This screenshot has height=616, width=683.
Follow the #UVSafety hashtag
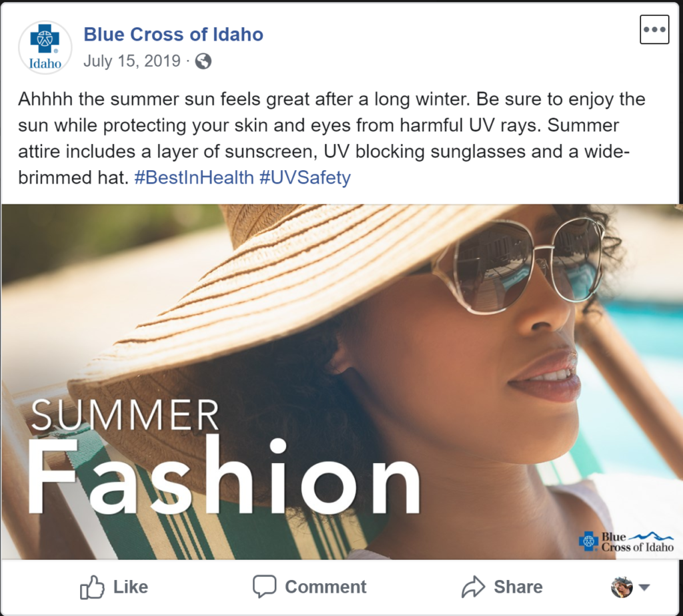click(305, 178)
